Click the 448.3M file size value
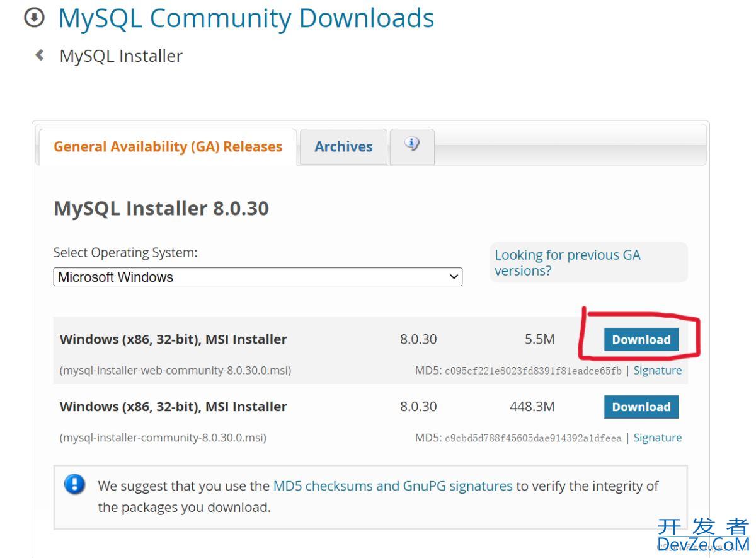 coord(532,407)
